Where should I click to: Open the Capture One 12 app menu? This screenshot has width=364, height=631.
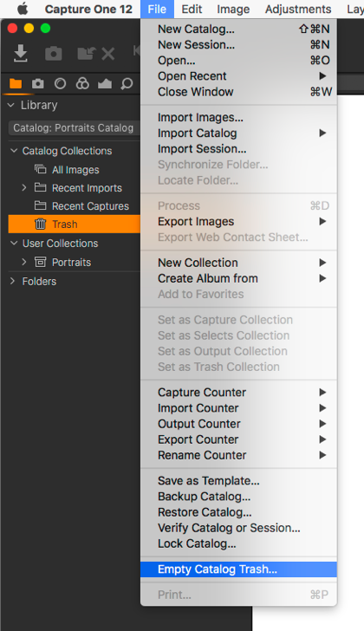tap(88, 9)
